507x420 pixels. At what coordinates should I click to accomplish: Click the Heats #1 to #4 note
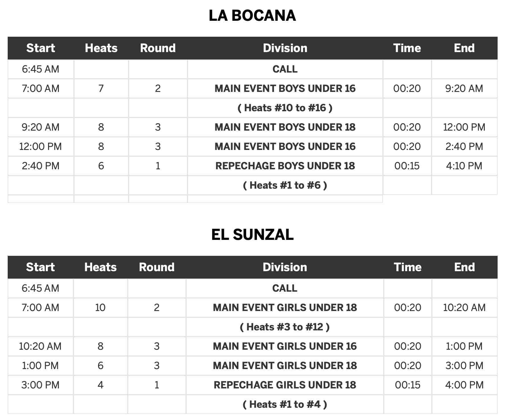(x=285, y=404)
